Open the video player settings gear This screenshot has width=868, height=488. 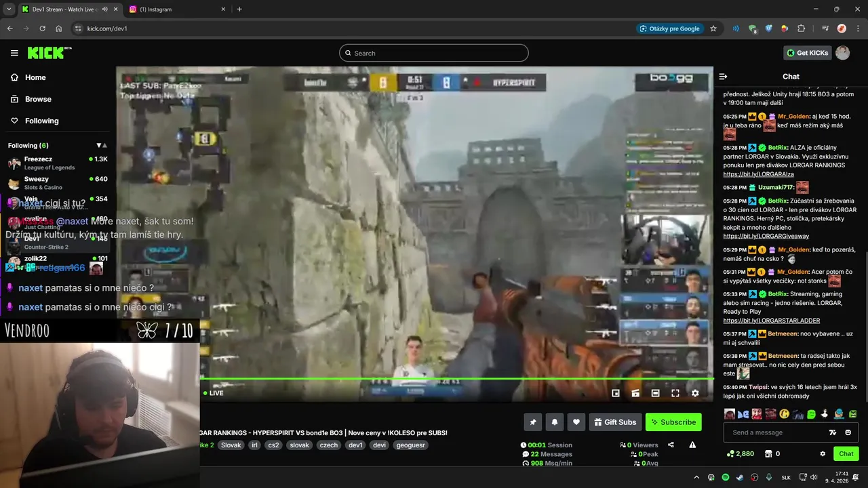695,393
